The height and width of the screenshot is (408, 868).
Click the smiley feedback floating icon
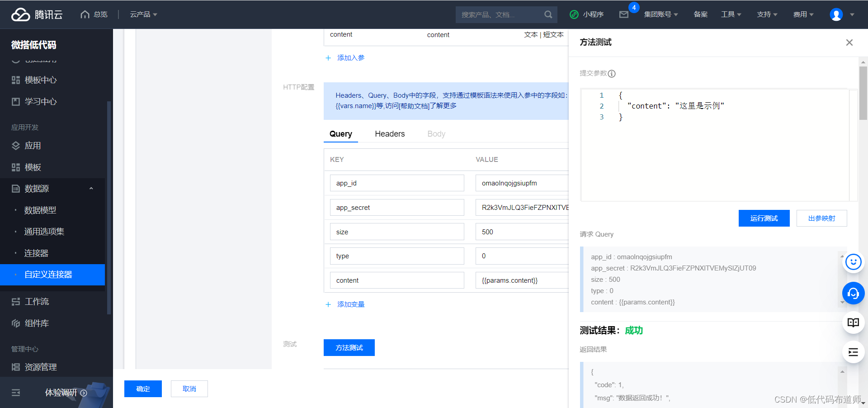tap(853, 262)
